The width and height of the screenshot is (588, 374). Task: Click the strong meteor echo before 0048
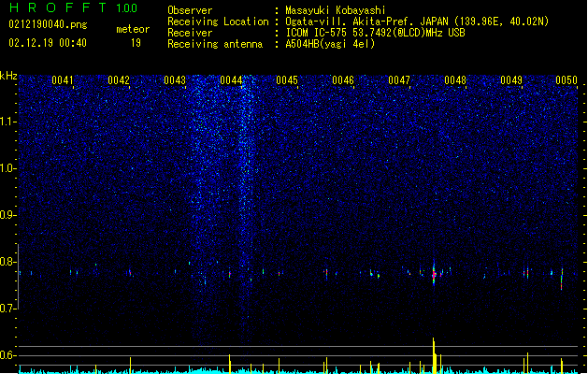point(434,273)
